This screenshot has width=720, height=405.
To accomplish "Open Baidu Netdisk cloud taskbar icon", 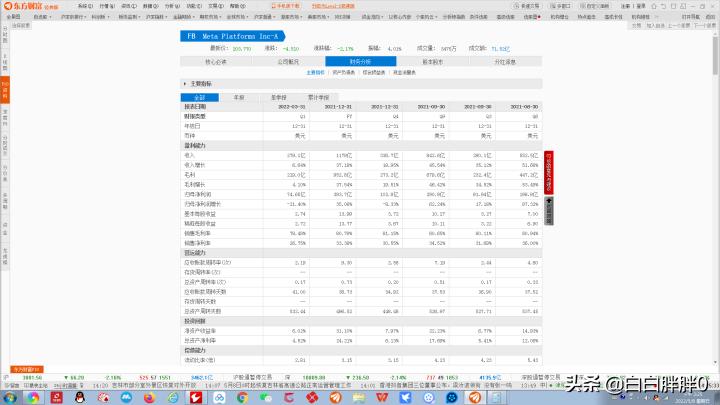I will [219, 398].
